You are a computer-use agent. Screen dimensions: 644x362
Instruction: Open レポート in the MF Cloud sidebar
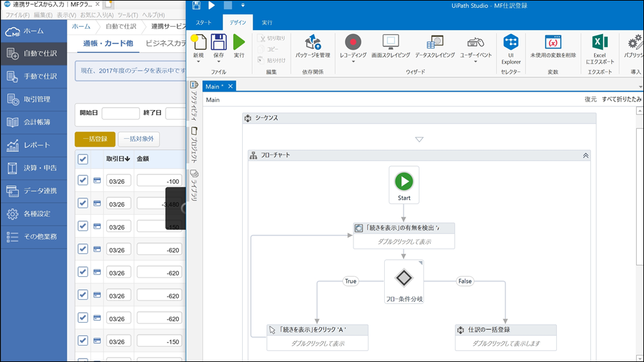[x=33, y=145]
